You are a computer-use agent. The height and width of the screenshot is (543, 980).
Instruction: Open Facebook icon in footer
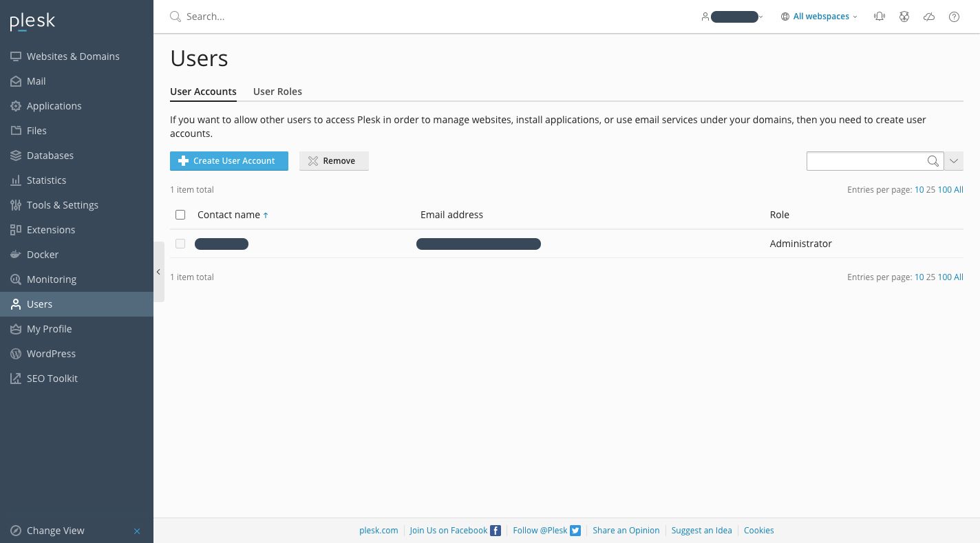[x=496, y=531]
